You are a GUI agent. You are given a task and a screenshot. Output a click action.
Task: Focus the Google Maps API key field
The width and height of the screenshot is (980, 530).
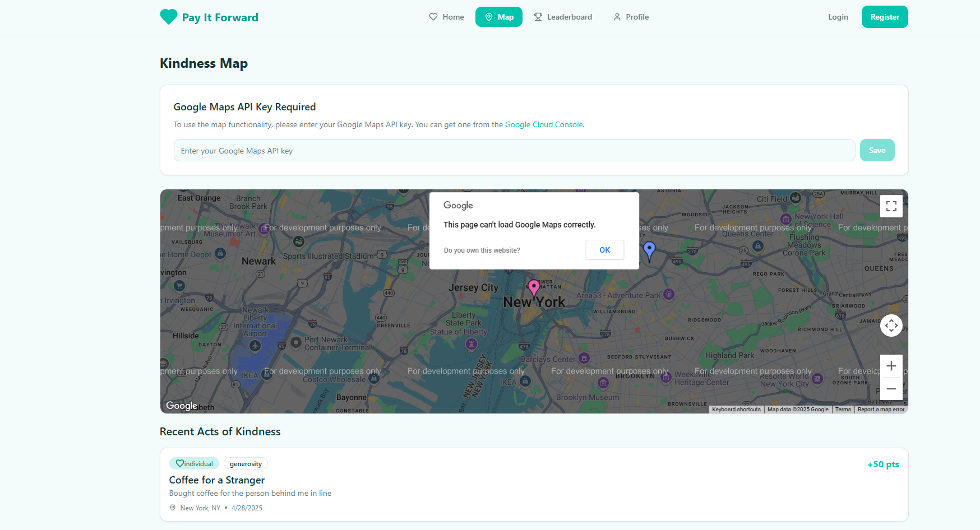point(514,150)
